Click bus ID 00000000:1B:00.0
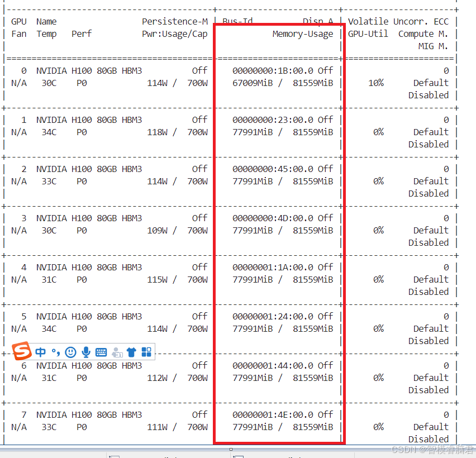Screen dimensions: 476x458 (x=273, y=71)
